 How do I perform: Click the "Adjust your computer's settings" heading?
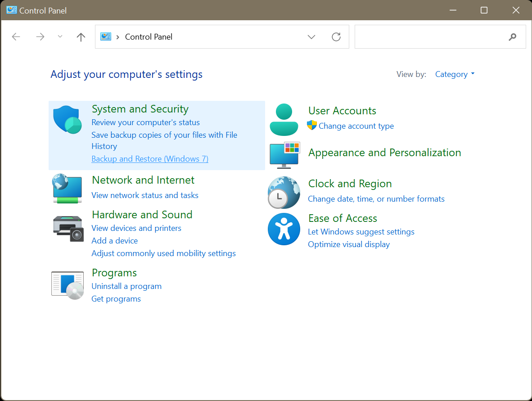[x=126, y=75]
